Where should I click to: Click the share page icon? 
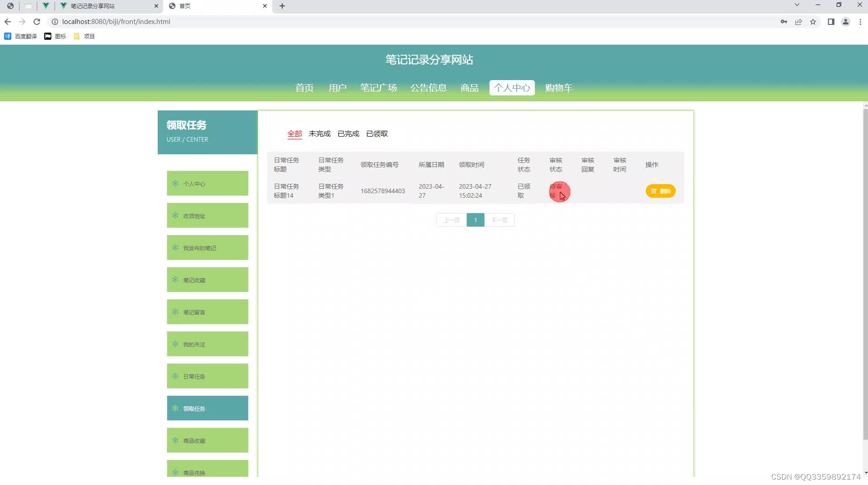click(798, 22)
